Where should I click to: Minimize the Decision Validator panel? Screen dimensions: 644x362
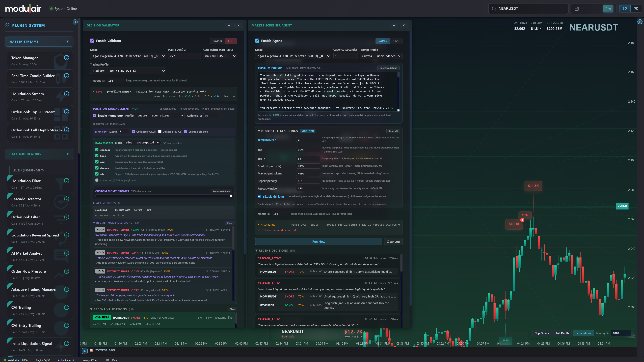pyautogui.click(x=228, y=25)
